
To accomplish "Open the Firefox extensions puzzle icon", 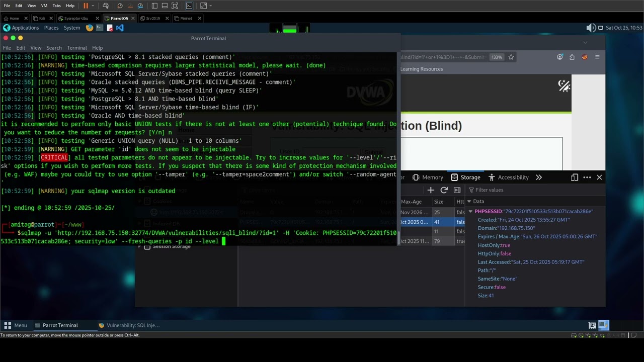I will click(x=572, y=57).
